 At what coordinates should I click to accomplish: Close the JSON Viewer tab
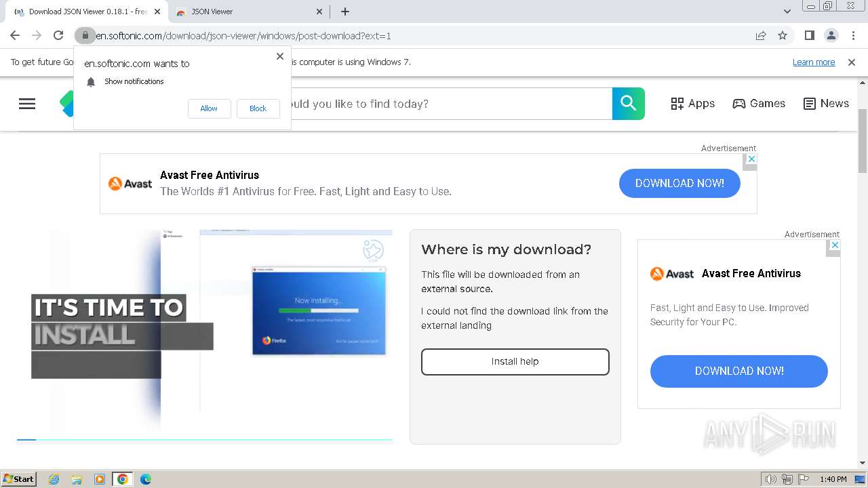320,12
